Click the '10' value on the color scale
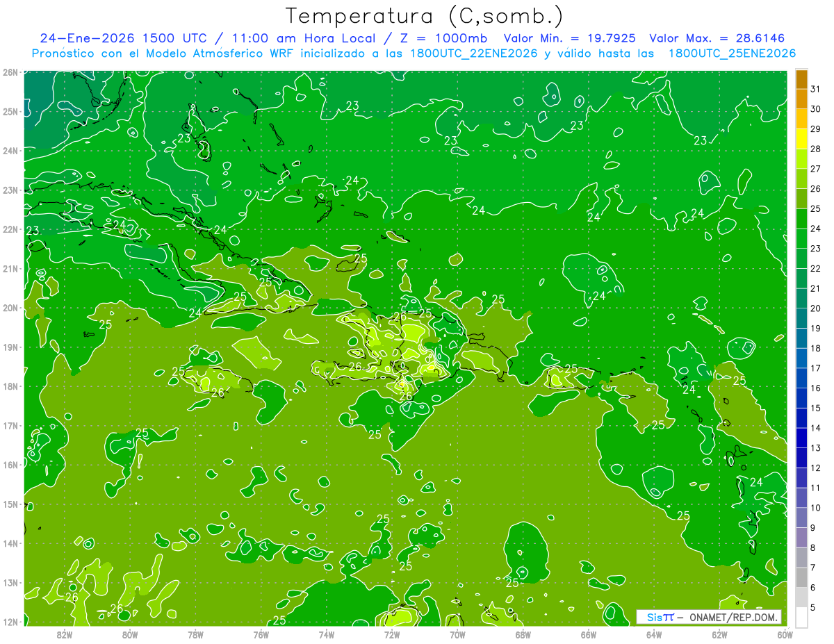 pos(815,508)
